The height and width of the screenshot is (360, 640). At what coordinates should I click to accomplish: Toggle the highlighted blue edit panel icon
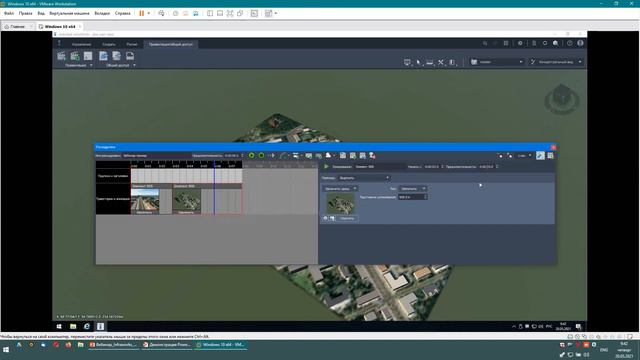540,156
